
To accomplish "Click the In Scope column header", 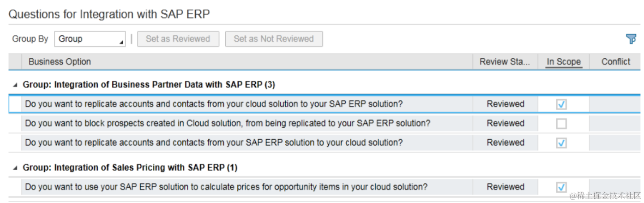I will (x=563, y=62).
